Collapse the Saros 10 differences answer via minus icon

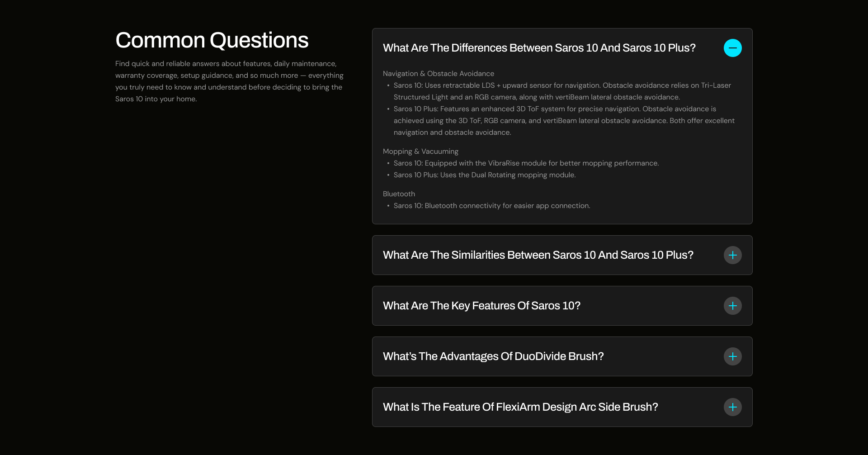(x=732, y=48)
